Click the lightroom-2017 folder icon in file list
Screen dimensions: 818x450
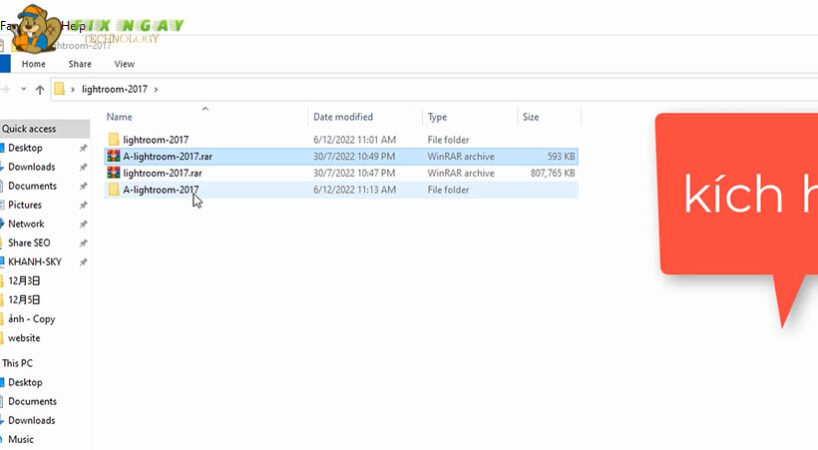coord(114,140)
